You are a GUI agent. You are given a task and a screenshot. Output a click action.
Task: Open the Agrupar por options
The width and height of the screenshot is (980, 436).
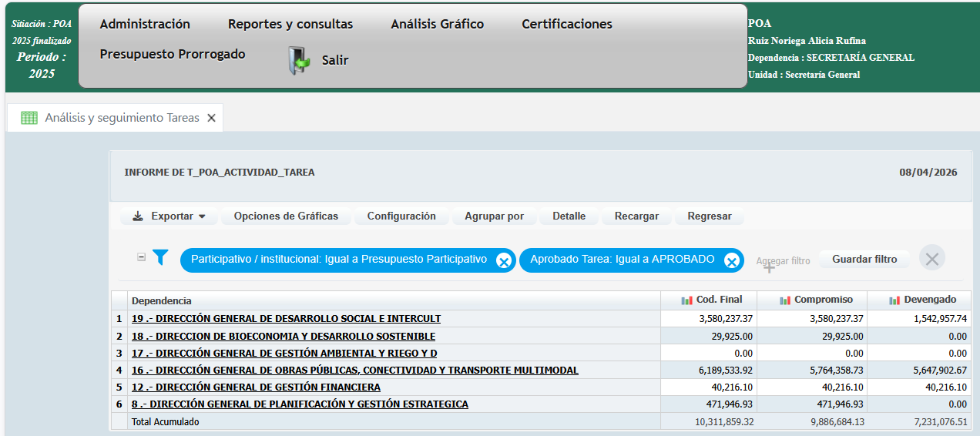[494, 216]
